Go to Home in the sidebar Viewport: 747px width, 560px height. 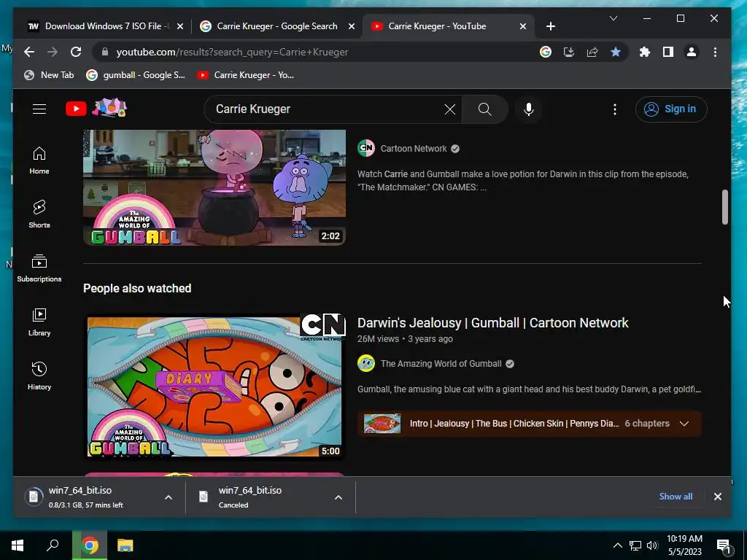pyautogui.click(x=39, y=160)
